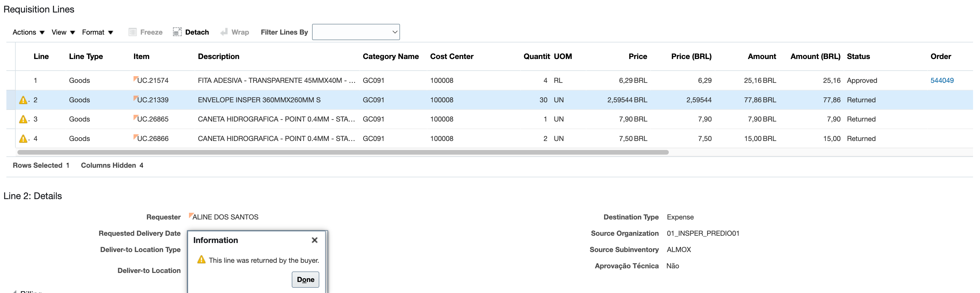Viewport: 980px width, 293px height.
Task: Select requisition line 1 FITA ADESIVA
Action: coord(266,81)
